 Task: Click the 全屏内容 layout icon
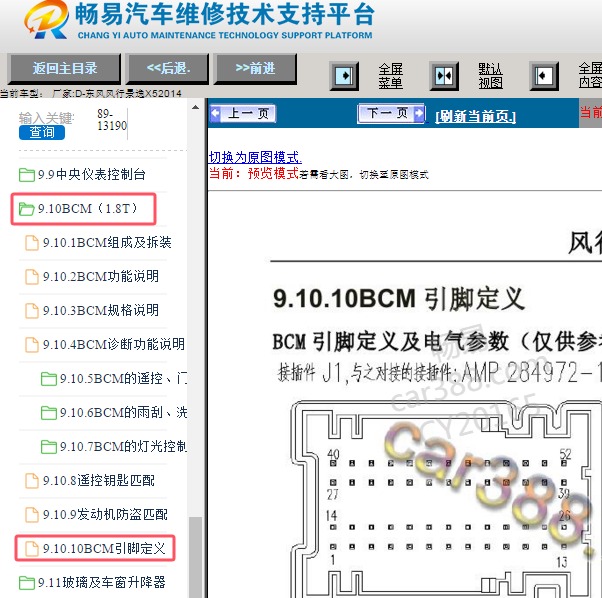click(544, 76)
